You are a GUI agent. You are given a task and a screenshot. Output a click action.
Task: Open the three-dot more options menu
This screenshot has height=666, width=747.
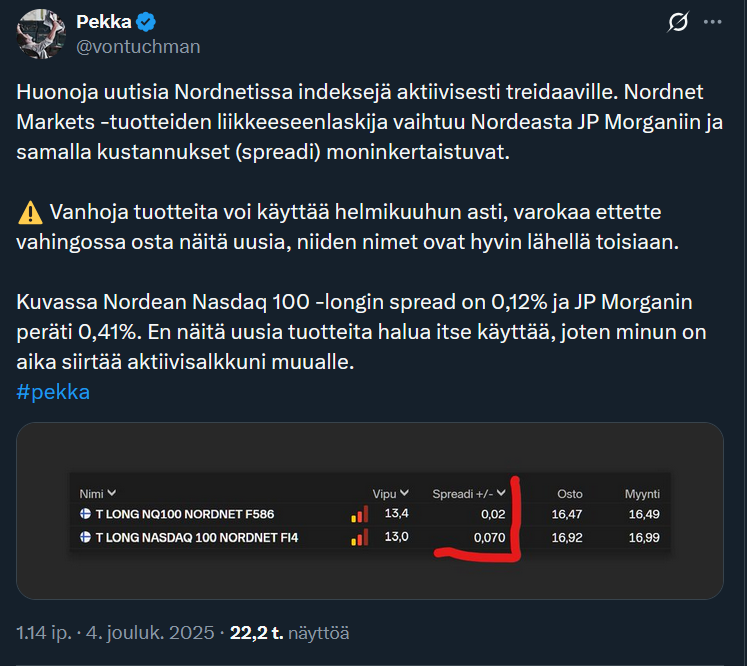(x=713, y=22)
